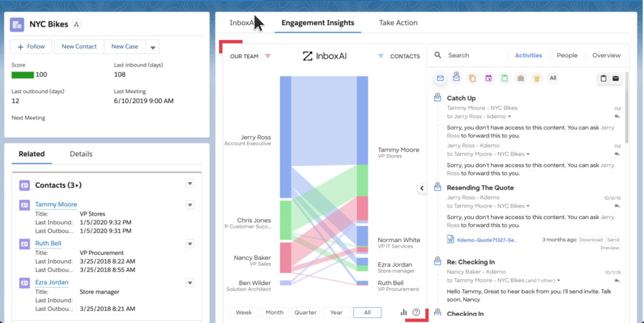Viewport: 644px width, 323px height.
Task: Switch to the Related tab
Action: [x=31, y=154]
